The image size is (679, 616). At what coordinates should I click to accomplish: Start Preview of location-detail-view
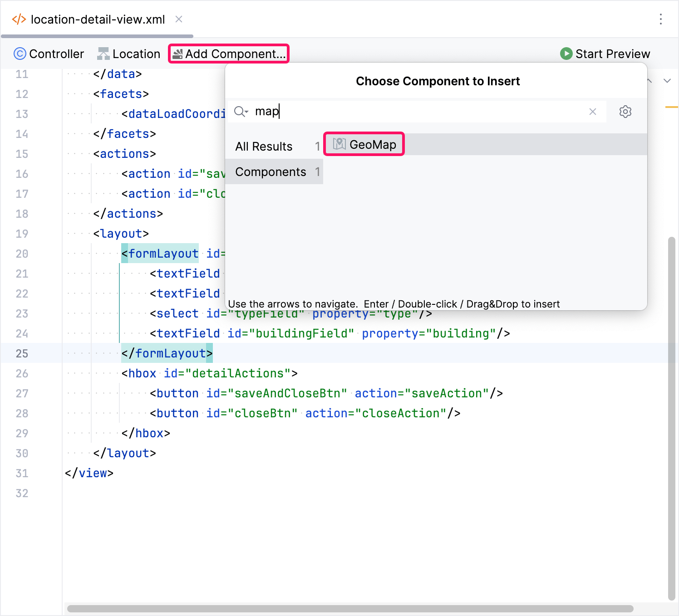coord(605,54)
